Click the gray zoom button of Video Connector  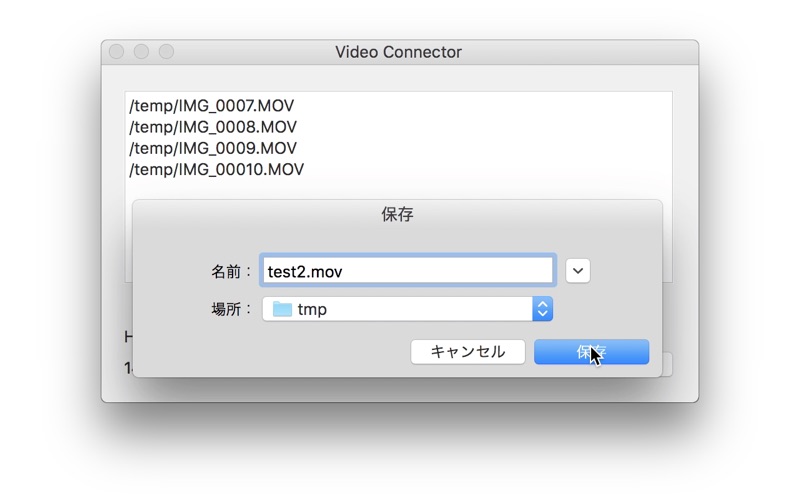[x=166, y=52]
